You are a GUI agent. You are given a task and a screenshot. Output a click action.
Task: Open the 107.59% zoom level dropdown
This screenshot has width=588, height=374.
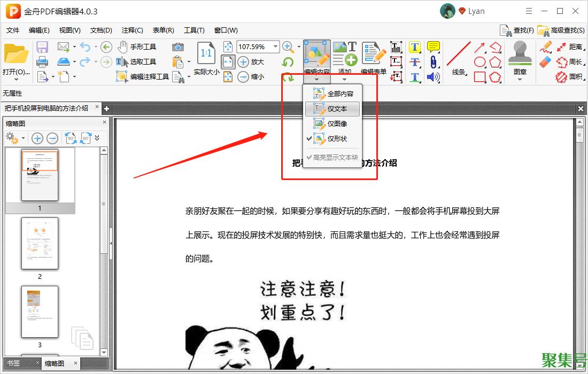tap(276, 46)
